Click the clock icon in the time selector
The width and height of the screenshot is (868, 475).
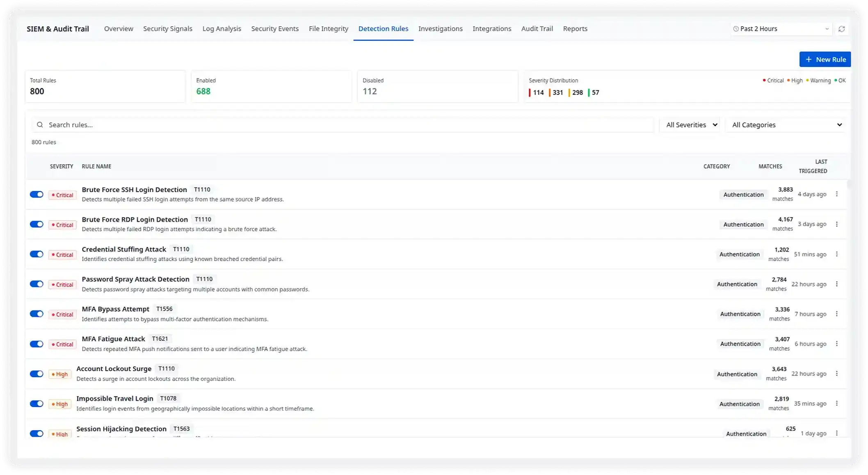(x=736, y=29)
